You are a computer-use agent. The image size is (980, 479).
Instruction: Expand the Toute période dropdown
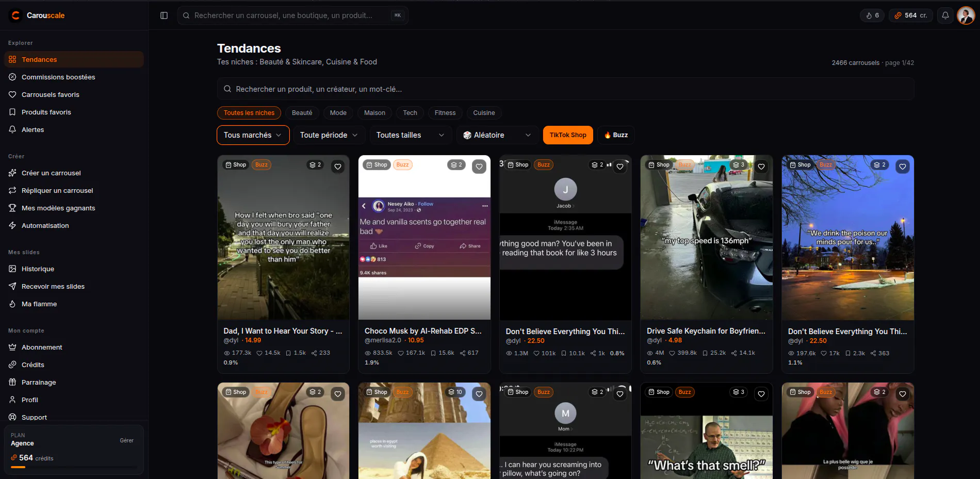tap(329, 135)
